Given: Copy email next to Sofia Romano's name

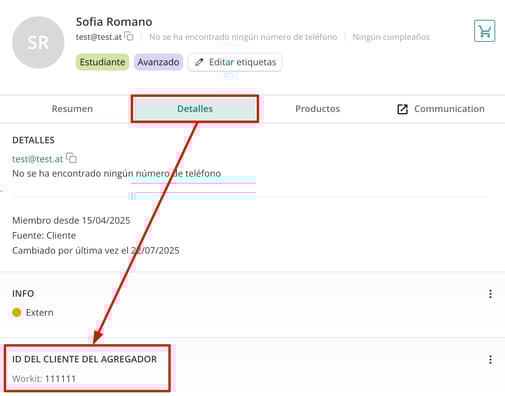Looking at the screenshot, I should (129, 36).
